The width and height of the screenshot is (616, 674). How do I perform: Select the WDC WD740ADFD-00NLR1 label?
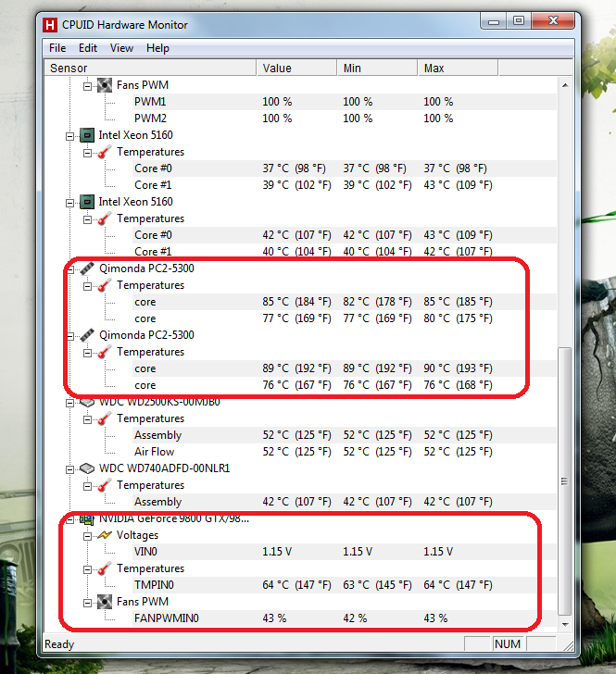164,468
